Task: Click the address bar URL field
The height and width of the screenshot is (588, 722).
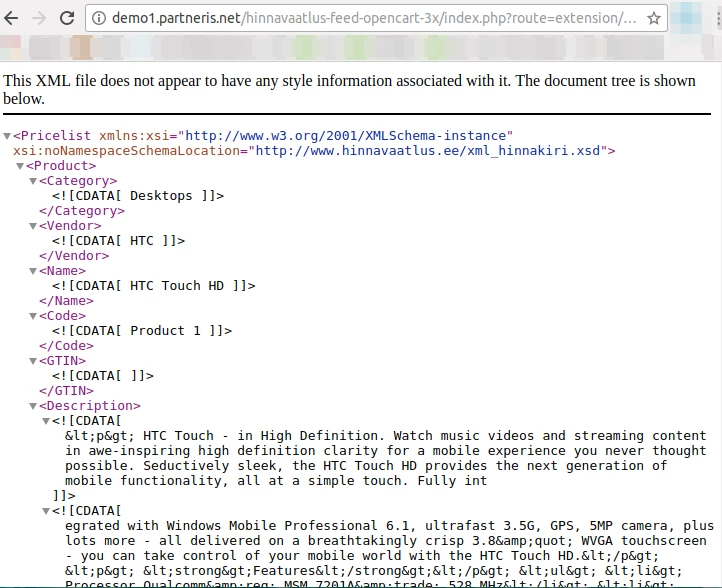Action: 370,18
